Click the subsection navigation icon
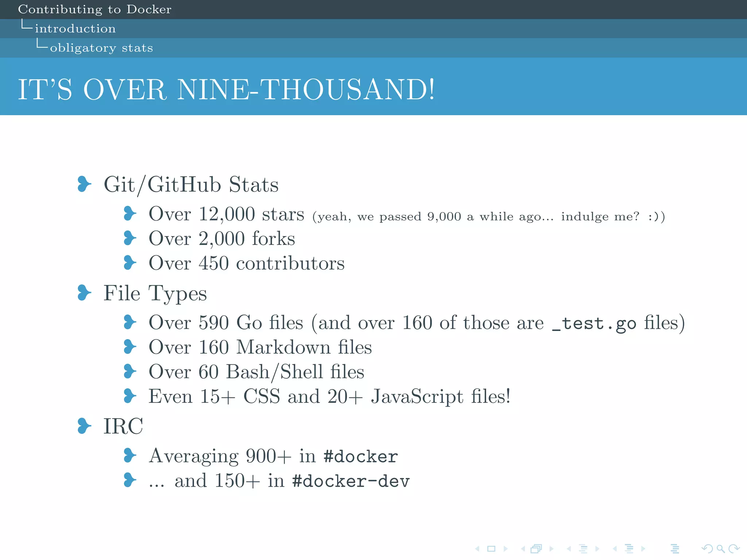 coord(583,548)
